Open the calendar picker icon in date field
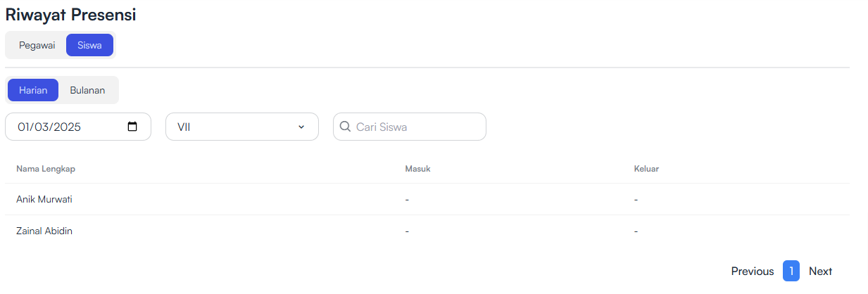This screenshot has width=868, height=294. point(132,127)
